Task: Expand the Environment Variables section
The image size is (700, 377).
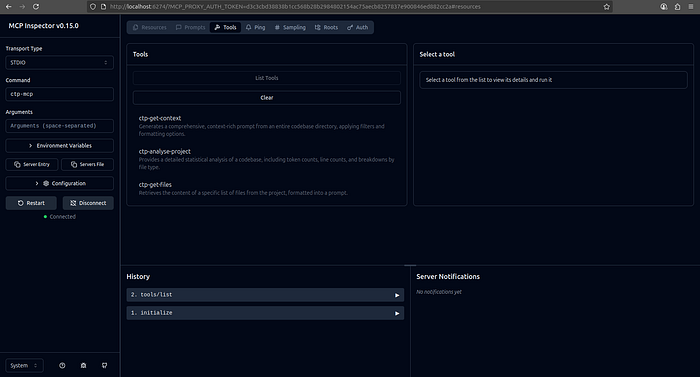Action: pyautogui.click(x=59, y=146)
